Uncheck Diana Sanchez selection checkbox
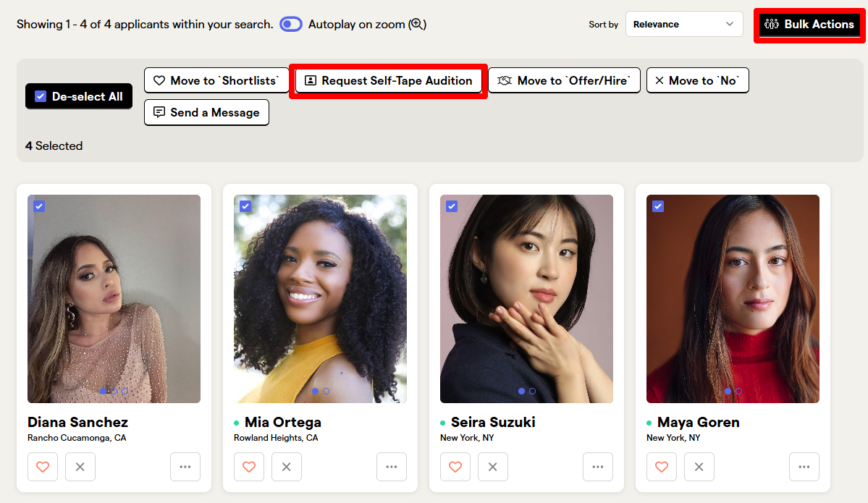This screenshot has width=868, height=503. [39, 206]
